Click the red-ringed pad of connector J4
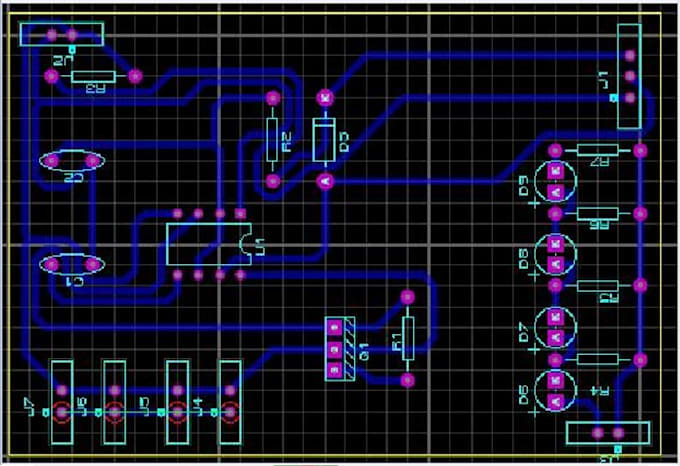 point(230,412)
